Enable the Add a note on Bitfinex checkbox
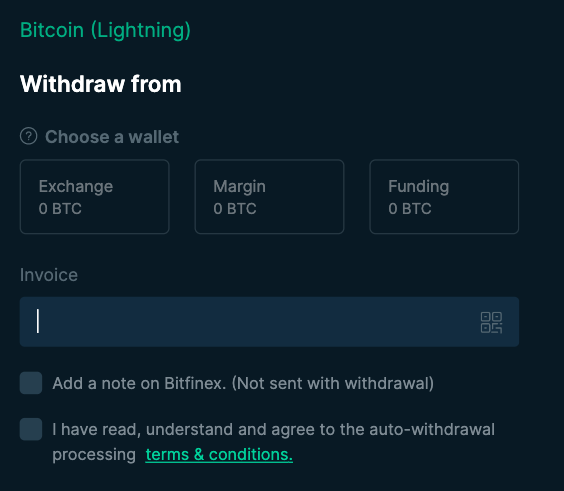This screenshot has width=564, height=491. (x=31, y=383)
